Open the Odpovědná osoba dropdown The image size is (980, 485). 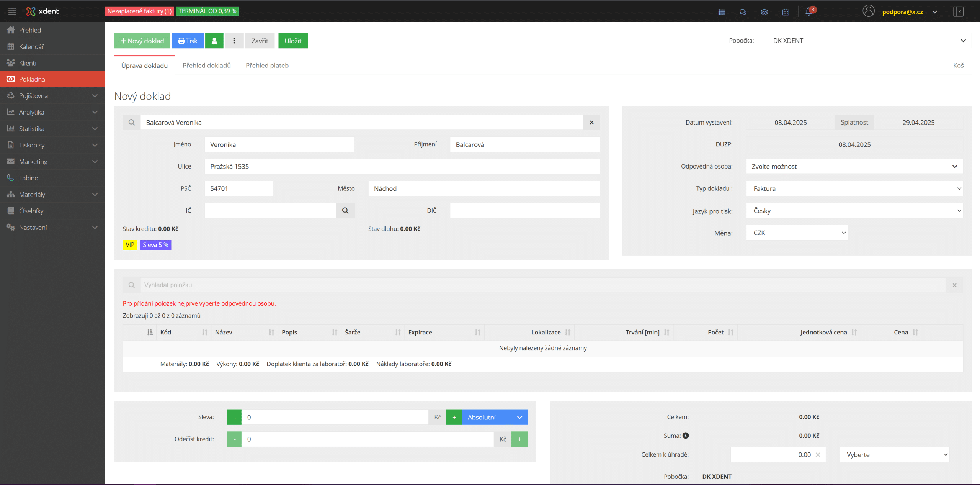[854, 166]
